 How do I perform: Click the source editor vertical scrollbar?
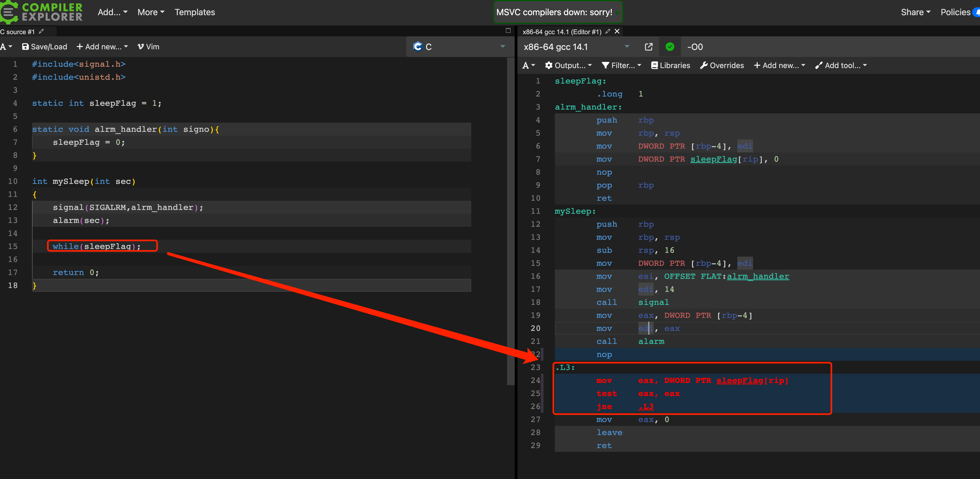[511, 221]
